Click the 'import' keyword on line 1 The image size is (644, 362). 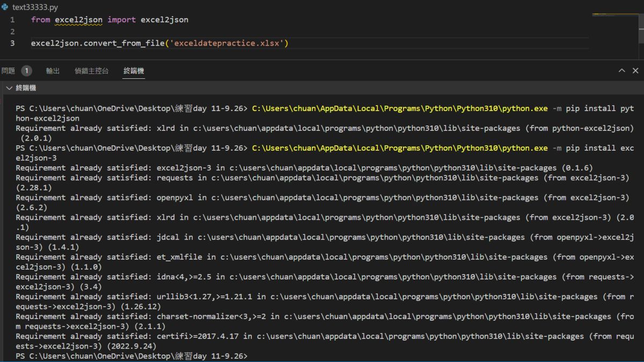click(121, 20)
